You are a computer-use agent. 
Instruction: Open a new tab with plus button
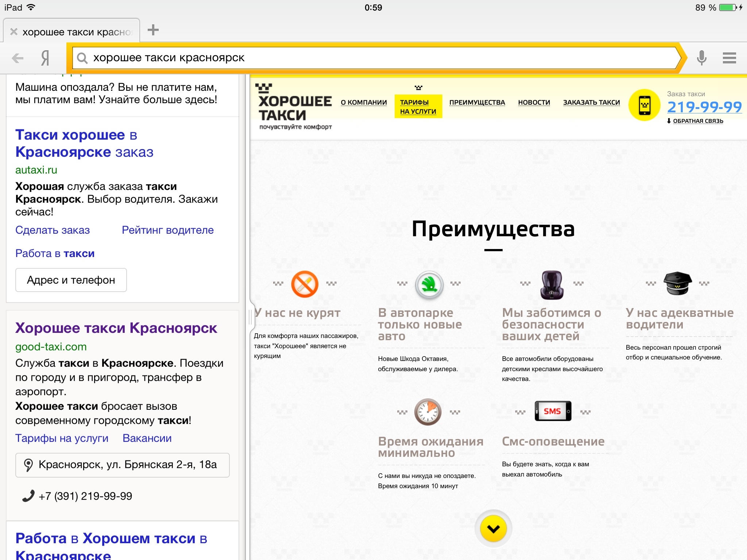[x=153, y=30]
